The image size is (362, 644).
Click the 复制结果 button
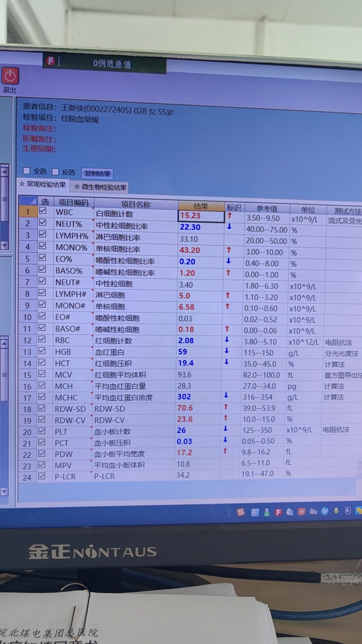[x=97, y=174]
